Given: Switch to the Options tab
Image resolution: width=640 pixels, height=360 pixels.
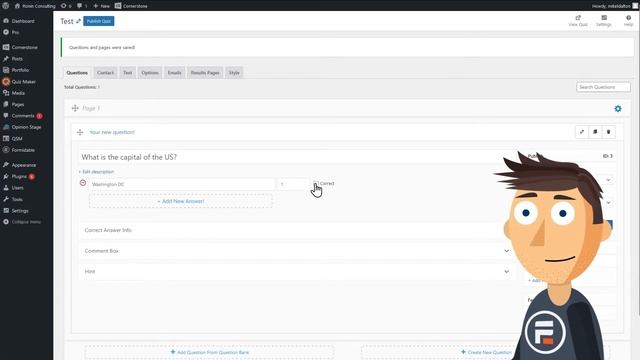Looking at the screenshot, I should 150,73.
